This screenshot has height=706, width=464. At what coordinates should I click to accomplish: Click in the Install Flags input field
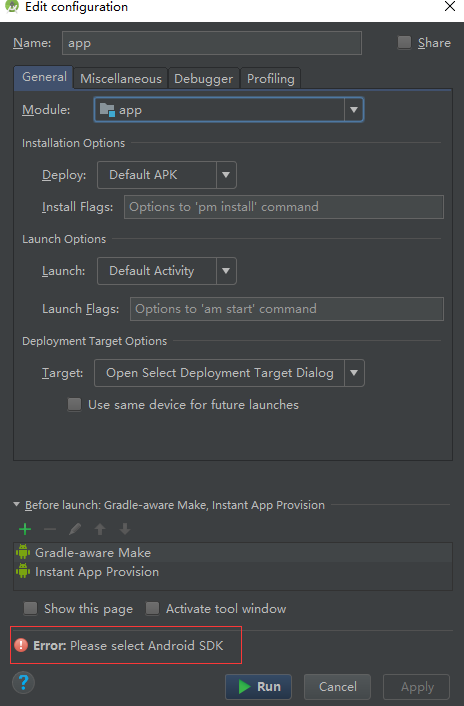[284, 207]
